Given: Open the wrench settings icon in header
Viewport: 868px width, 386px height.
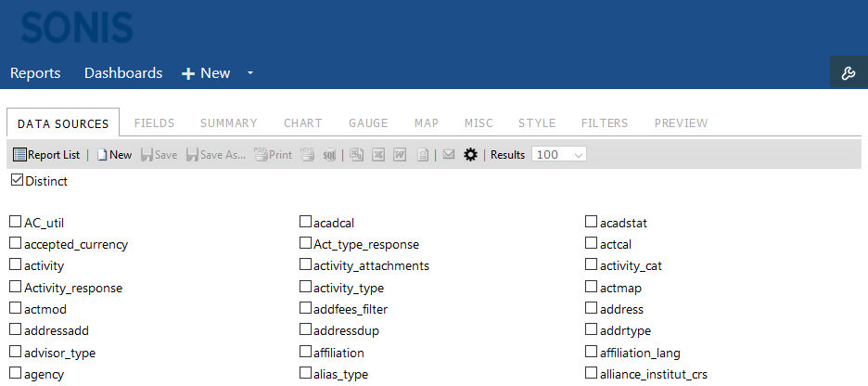Looking at the screenshot, I should click(849, 72).
